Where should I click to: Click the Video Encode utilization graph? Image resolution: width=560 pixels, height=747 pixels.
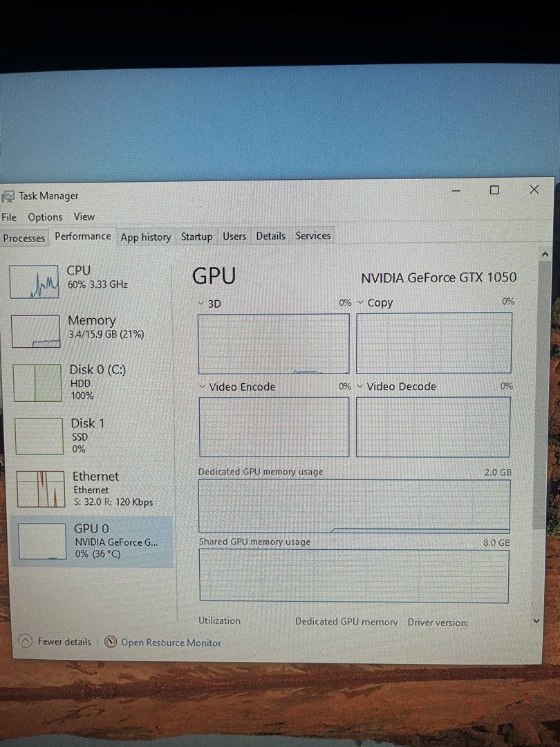(274, 427)
